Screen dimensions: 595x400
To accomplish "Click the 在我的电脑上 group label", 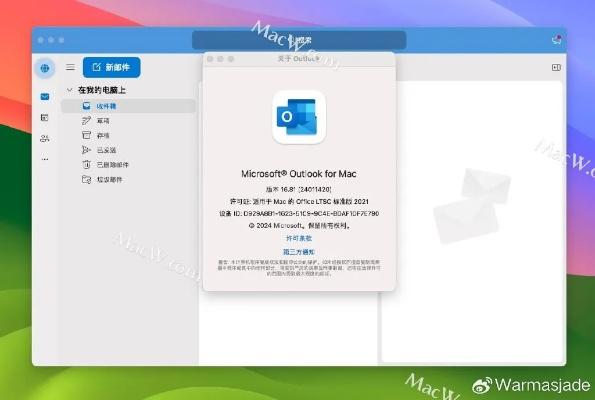I will point(102,90).
